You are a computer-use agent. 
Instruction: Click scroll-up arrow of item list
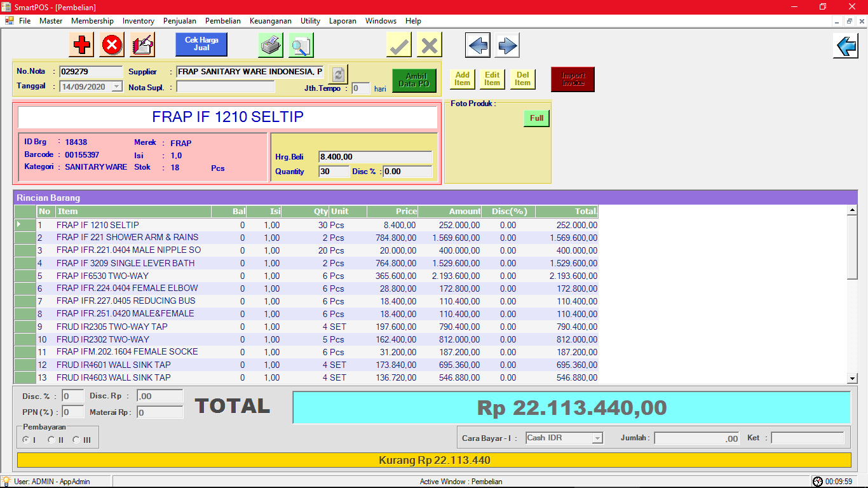click(853, 210)
